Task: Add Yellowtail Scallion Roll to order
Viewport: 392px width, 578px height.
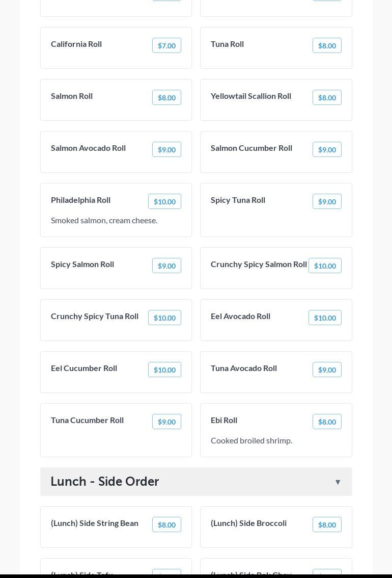Action: (x=327, y=97)
